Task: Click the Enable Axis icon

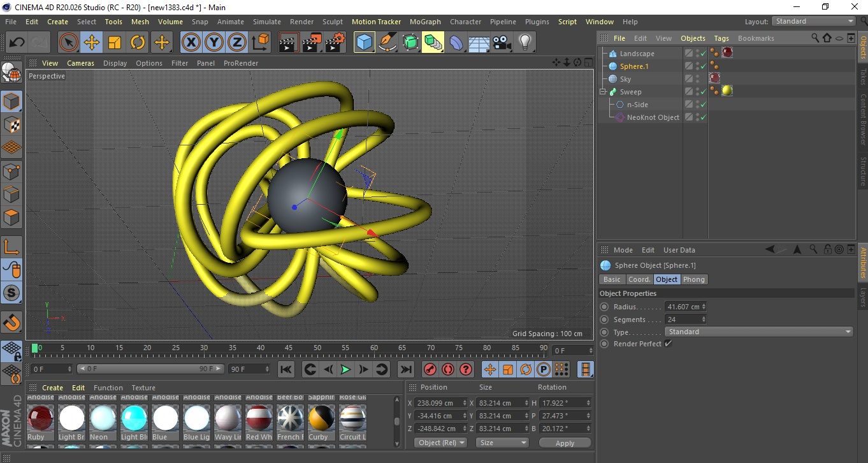Action: (11, 247)
